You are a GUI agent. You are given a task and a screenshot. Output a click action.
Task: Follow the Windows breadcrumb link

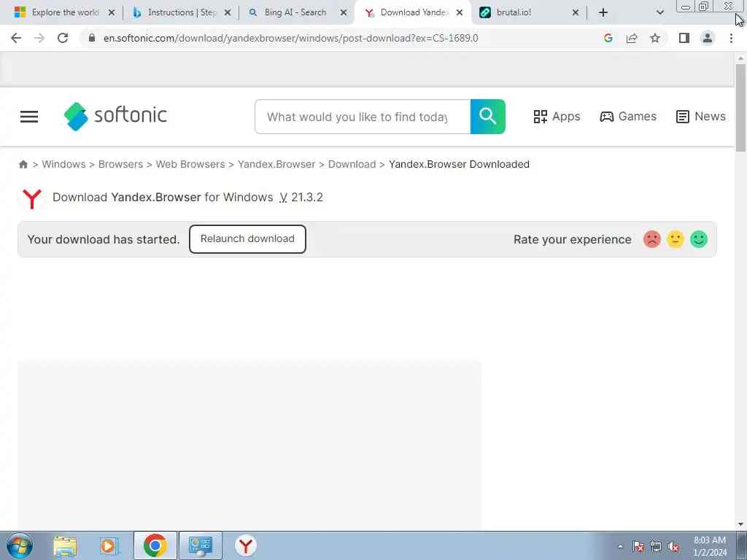[x=64, y=164]
